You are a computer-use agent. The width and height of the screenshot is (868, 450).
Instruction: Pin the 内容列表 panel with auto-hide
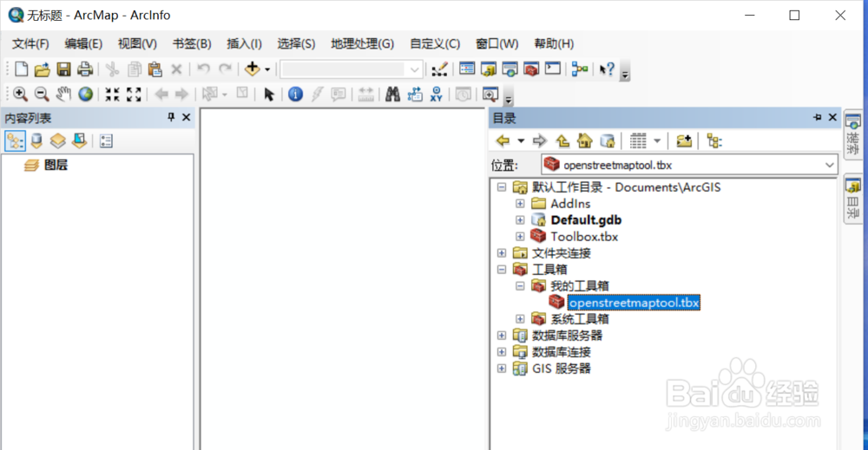pos(171,117)
